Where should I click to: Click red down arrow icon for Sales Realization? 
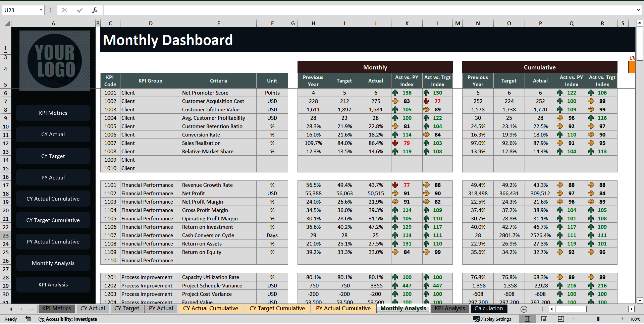(x=395, y=143)
